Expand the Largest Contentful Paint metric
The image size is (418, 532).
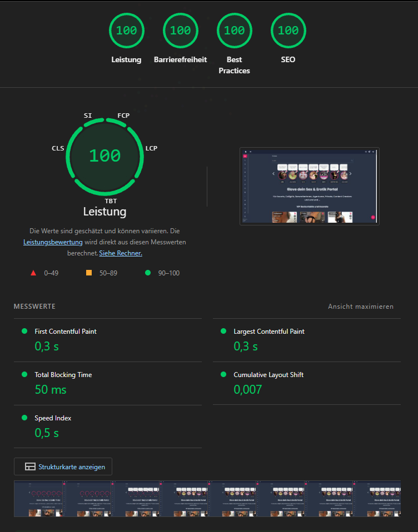click(269, 332)
